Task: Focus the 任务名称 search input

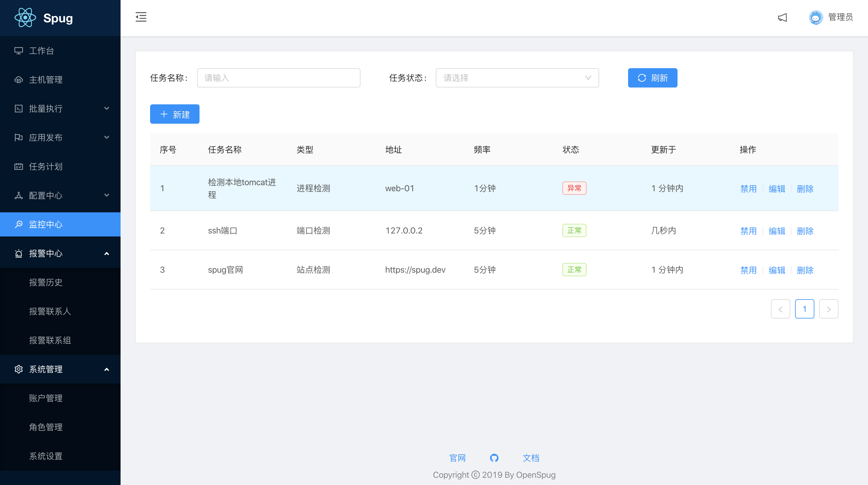Action: pos(278,78)
